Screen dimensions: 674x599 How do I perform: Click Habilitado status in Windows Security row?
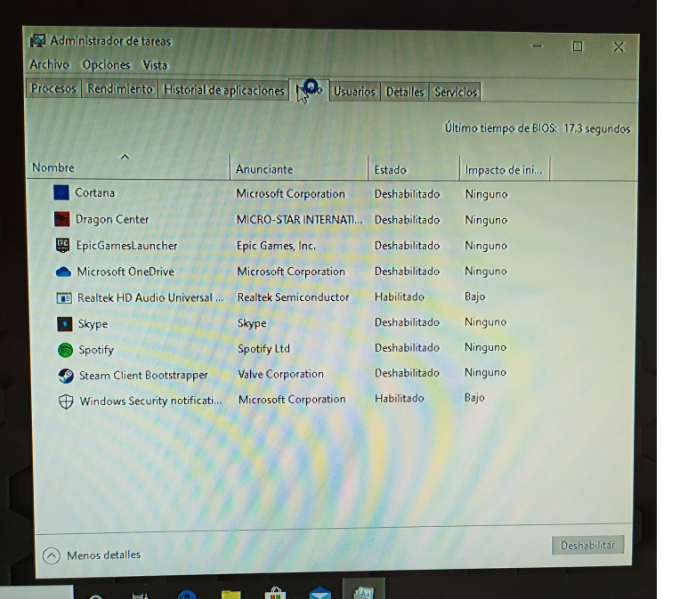pyautogui.click(x=399, y=398)
